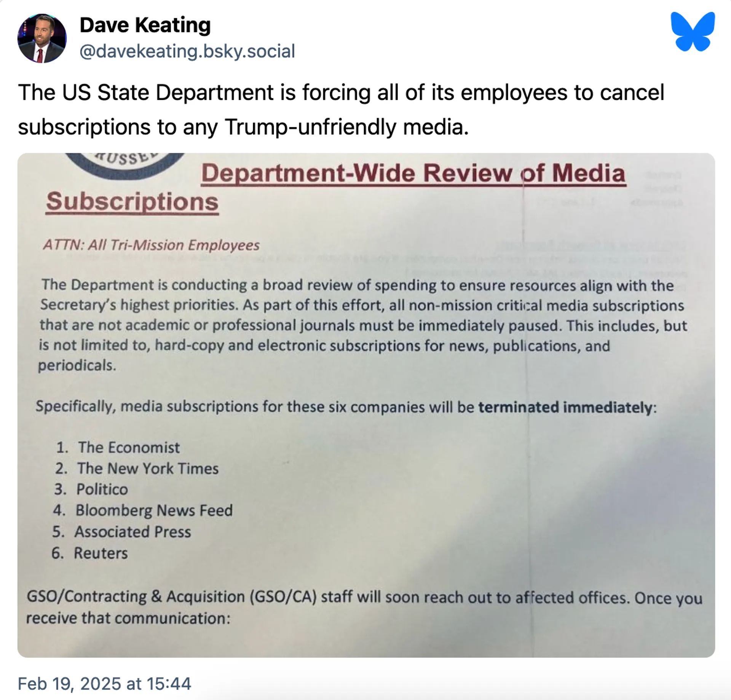Click the Bluesky butterfly logo
731x700 pixels.
point(693,32)
